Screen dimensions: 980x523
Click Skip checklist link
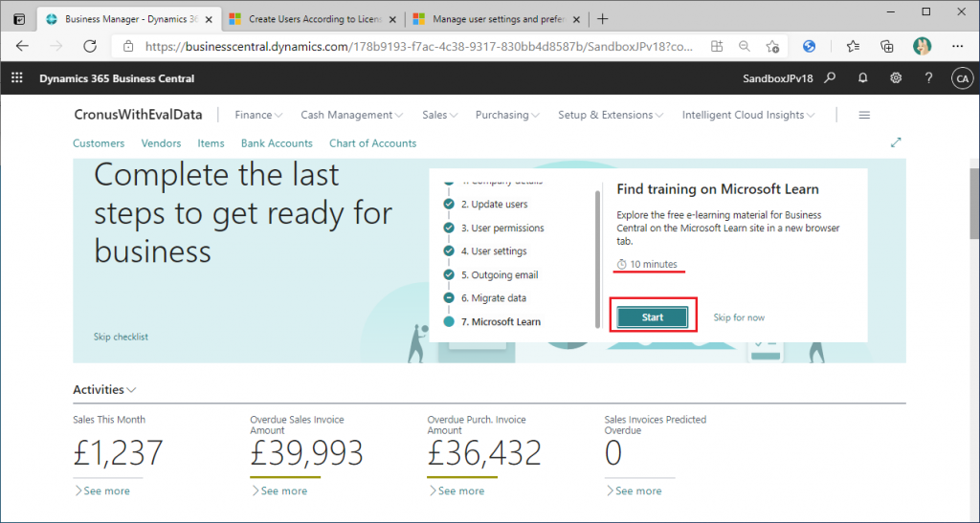coord(121,337)
